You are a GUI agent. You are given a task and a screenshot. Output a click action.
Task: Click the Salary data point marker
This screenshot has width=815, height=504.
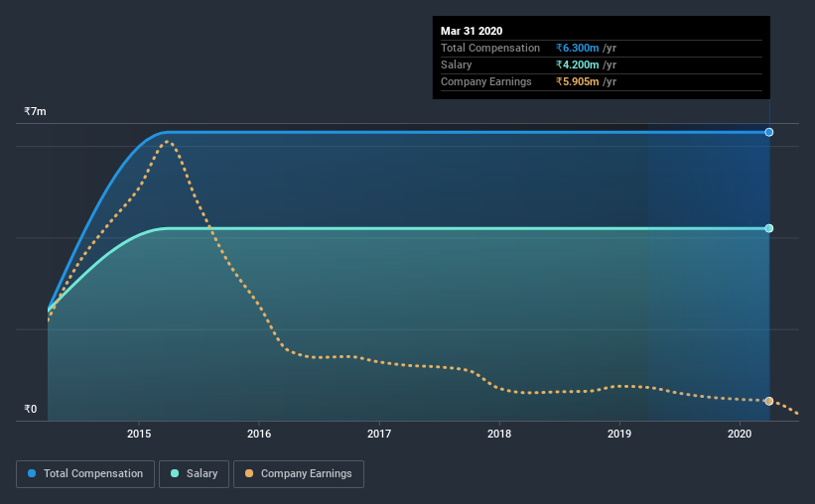[x=768, y=228]
